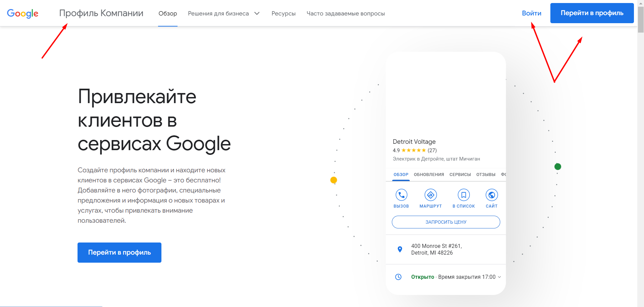Click the header Перейти в профиль button

tap(592, 13)
